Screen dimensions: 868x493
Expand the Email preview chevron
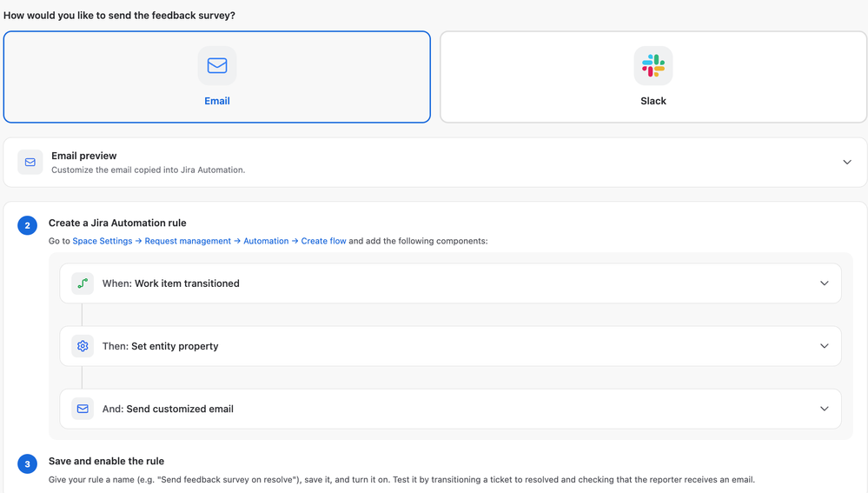(x=847, y=163)
